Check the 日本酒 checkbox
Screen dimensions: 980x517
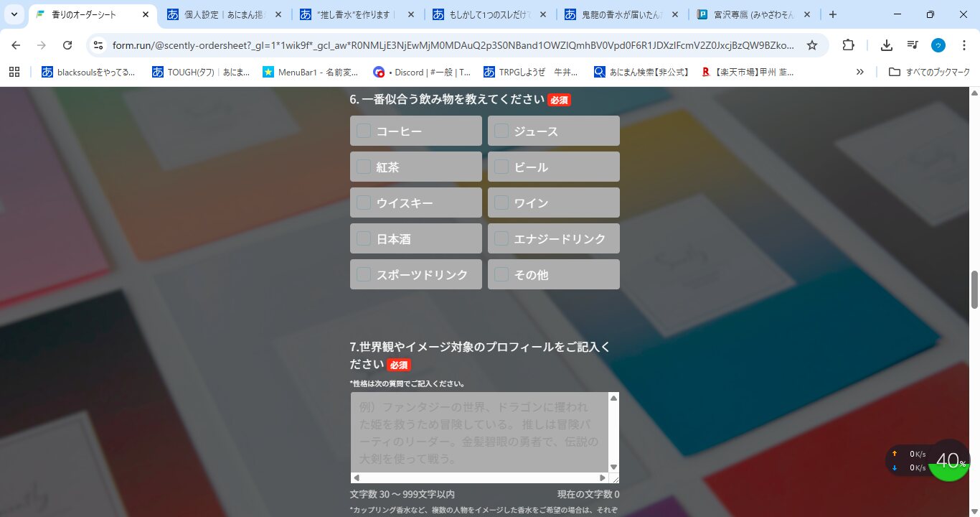364,238
